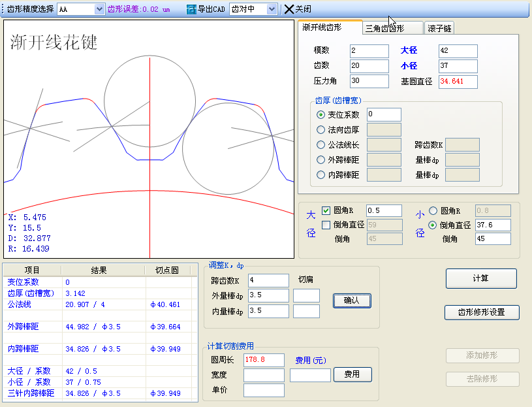
Task: Click the 小径 input showing 37
Action: [458, 66]
